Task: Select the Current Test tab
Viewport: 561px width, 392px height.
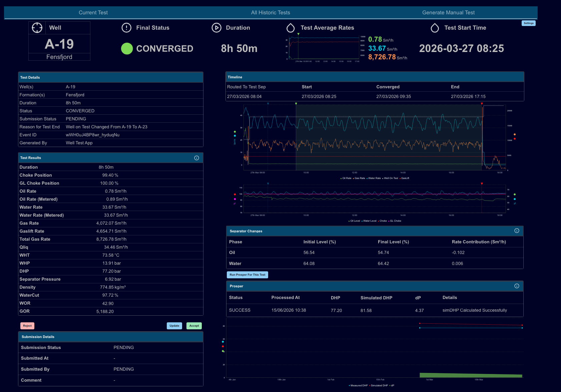Action: click(93, 13)
